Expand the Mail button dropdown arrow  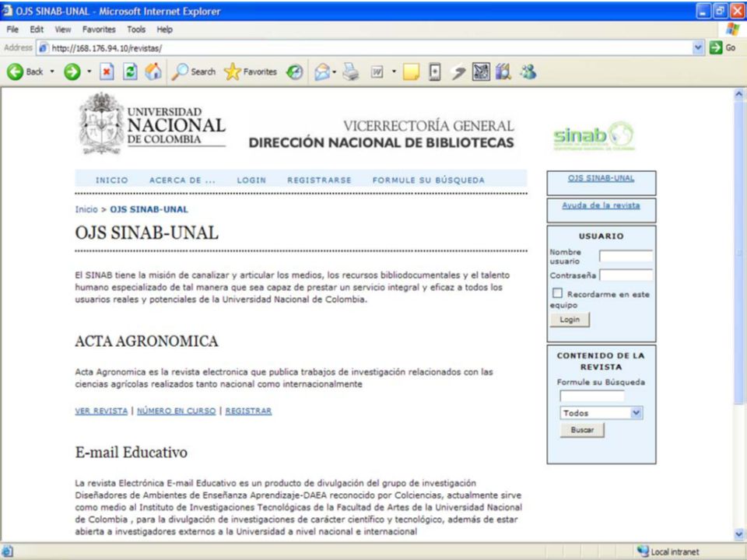[334, 72]
